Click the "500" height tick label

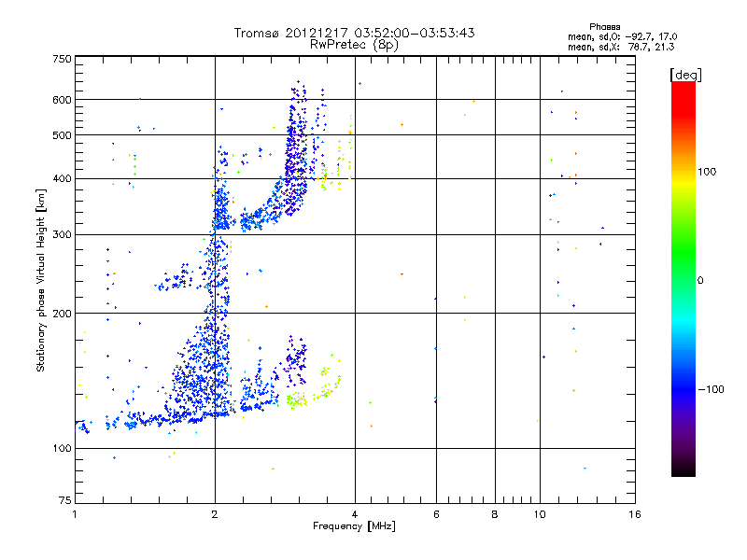pos(62,135)
